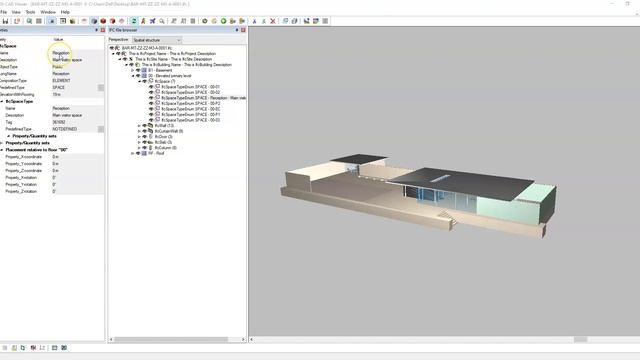This screenshot has height=360, width=640.
Task: Toggle visibility eye of IfcCurtainWall group
Action: pyautogui.click(x=144, y=131)
